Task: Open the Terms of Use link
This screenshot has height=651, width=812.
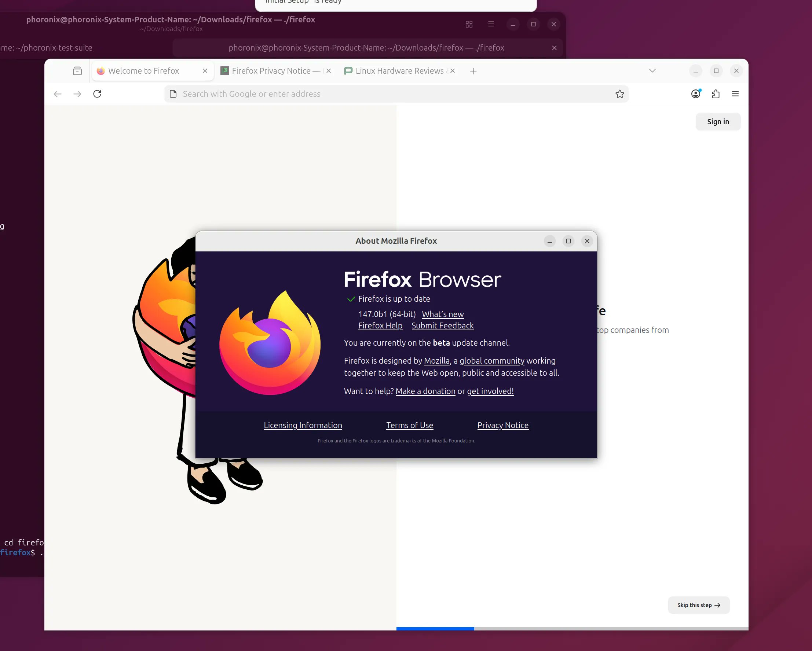Action: [x=409, y=425]
